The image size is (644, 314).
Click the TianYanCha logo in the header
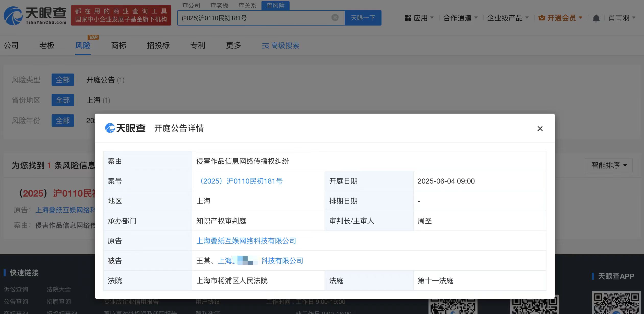(x=35, y=16)
